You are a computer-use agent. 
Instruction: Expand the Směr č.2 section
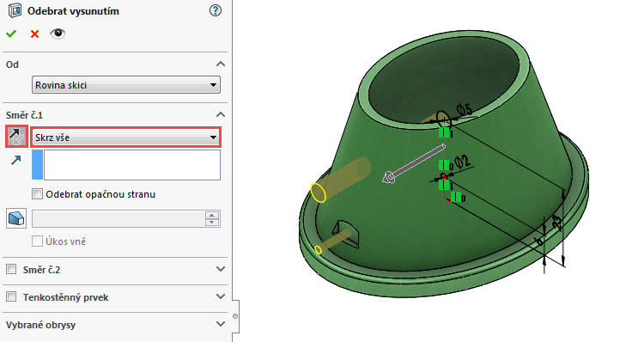(x=221, y=269)
